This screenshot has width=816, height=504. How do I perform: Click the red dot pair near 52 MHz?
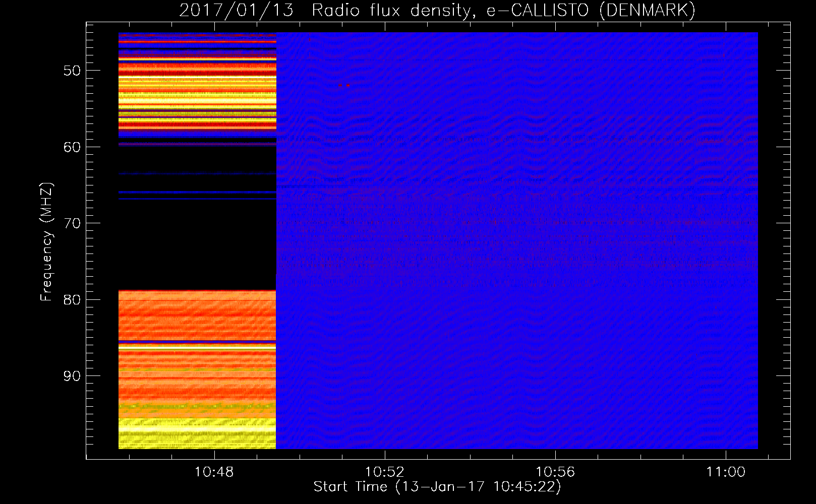(344, 85)
